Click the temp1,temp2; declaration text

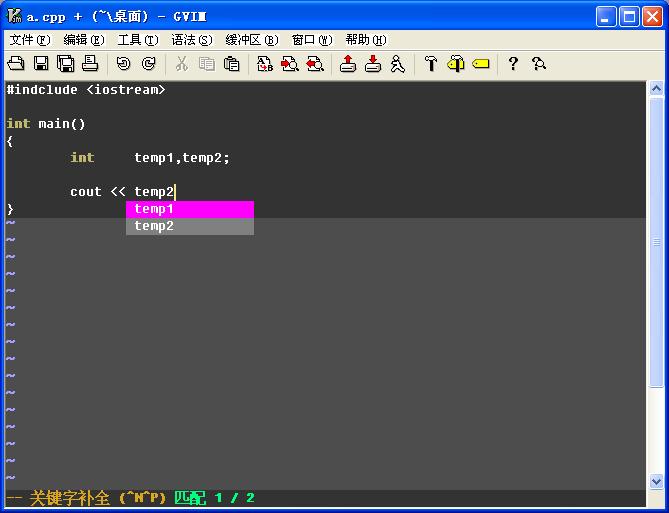pyautogui.click(x=182, y=158)
